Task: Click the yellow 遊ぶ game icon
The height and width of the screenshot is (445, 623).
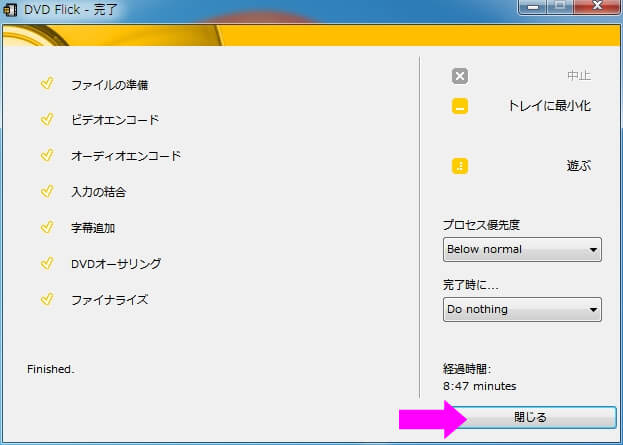Action: point(460,166)
